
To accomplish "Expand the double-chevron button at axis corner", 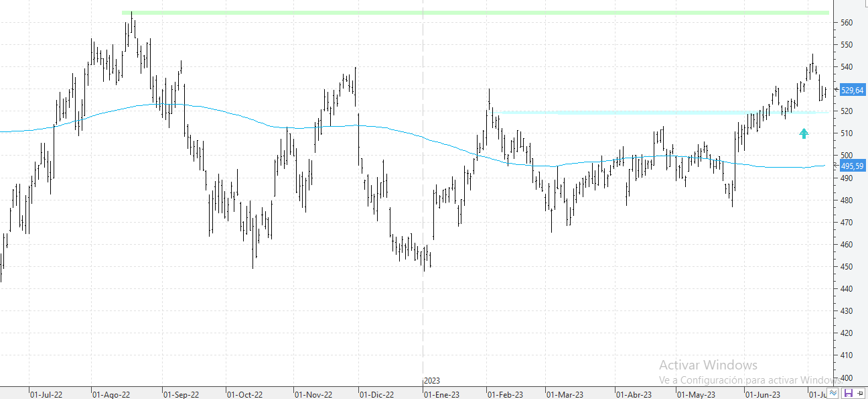I will coord(833,393).
